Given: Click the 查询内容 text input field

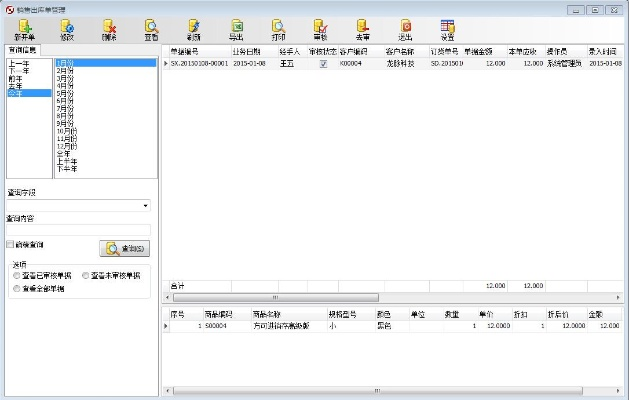Looking at the screenshot, I should click(x=78, y=230).
